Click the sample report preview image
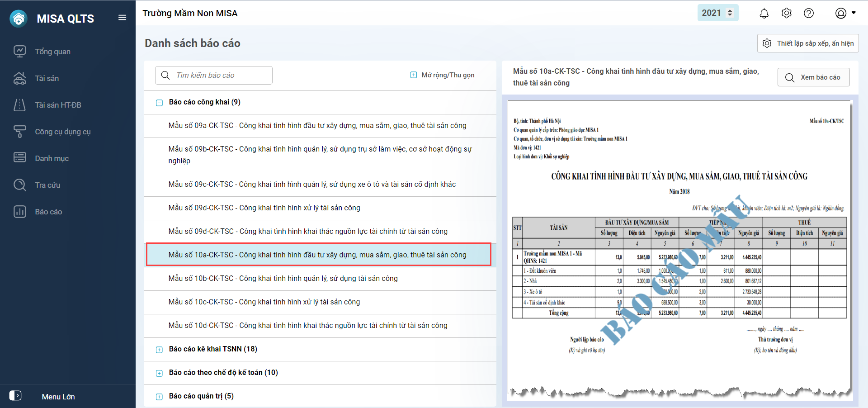 point(679,250)
